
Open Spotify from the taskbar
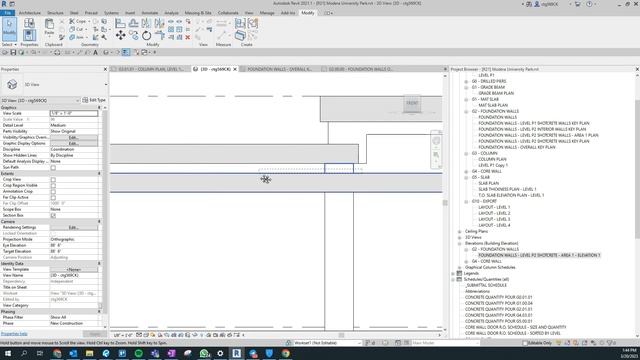pos(138,353)
